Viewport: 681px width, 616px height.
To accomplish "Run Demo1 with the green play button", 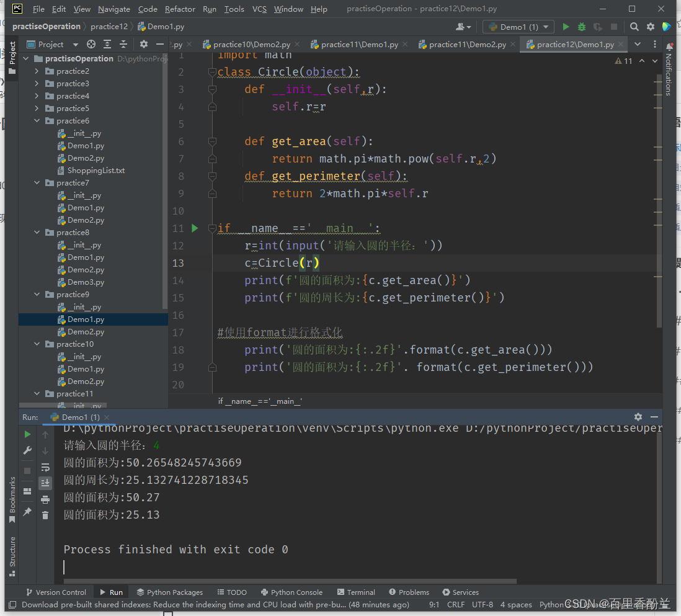I will pos(566,27).
